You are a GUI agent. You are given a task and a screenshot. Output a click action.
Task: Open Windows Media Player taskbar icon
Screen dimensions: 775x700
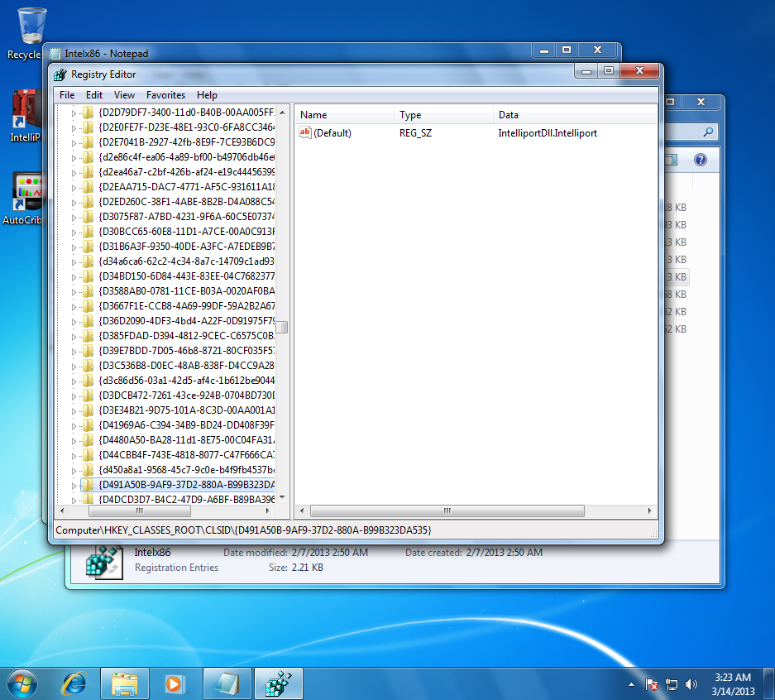point(175,684)
